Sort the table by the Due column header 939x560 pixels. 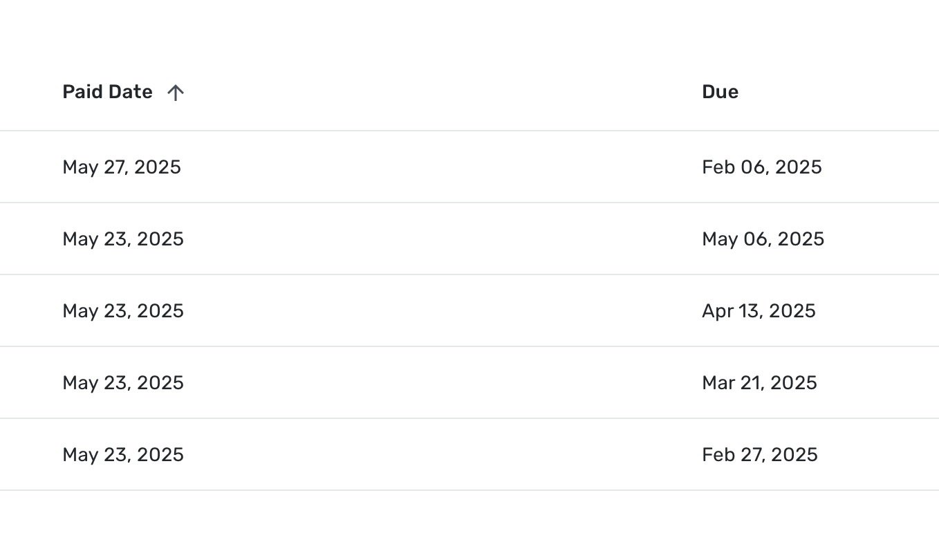[x=720, y=92]
